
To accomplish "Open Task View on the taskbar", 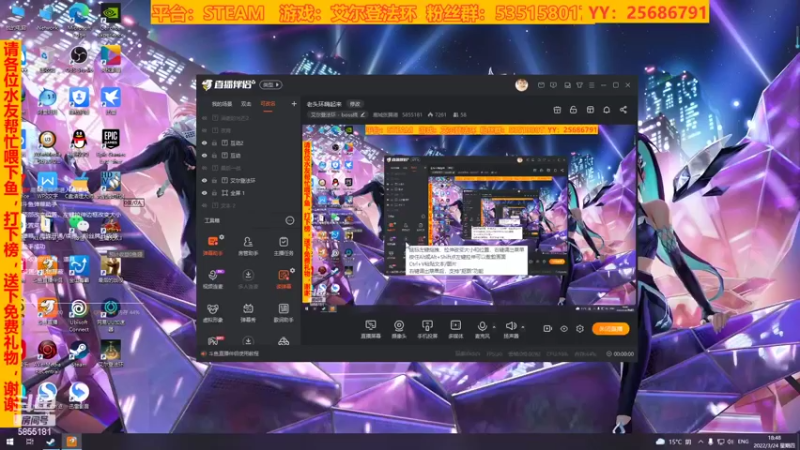I will tap(30, 441).
